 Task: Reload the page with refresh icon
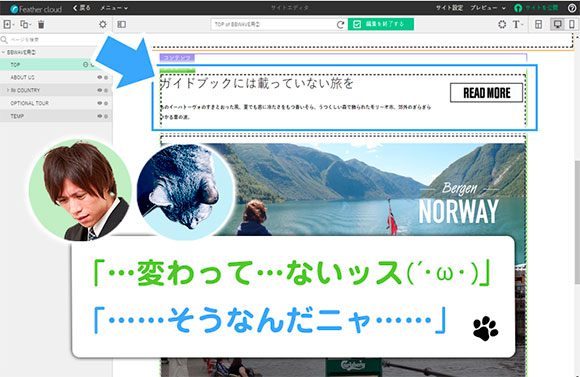click(340, 25)
